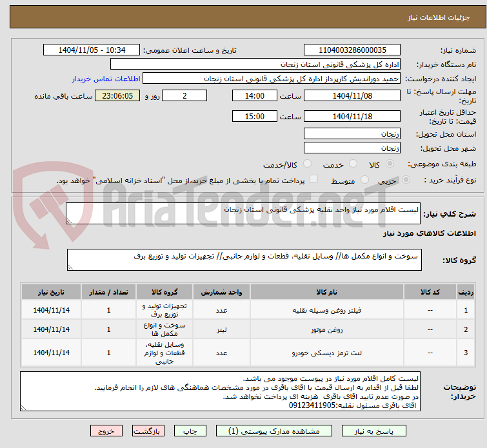
Task: Toggle the اسناد خزانه اسلامی payment checkbox
Action: tap(314, 179)
